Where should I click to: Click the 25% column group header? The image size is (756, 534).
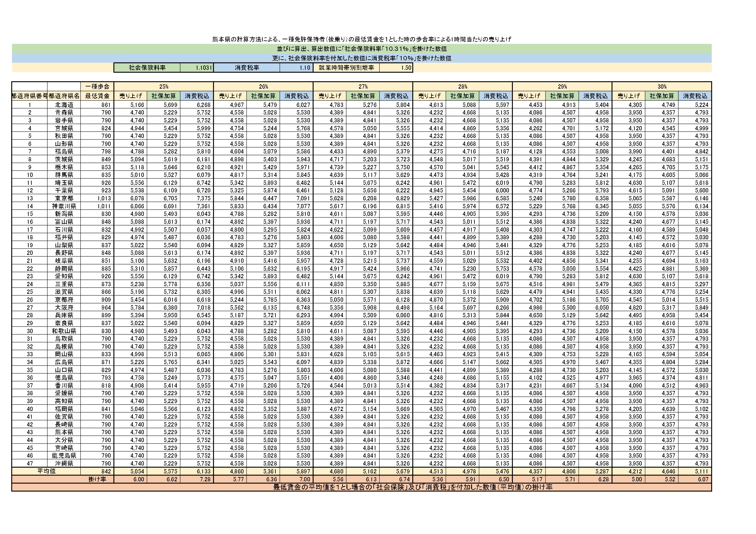pyautogui.click(x=164, y=86)
